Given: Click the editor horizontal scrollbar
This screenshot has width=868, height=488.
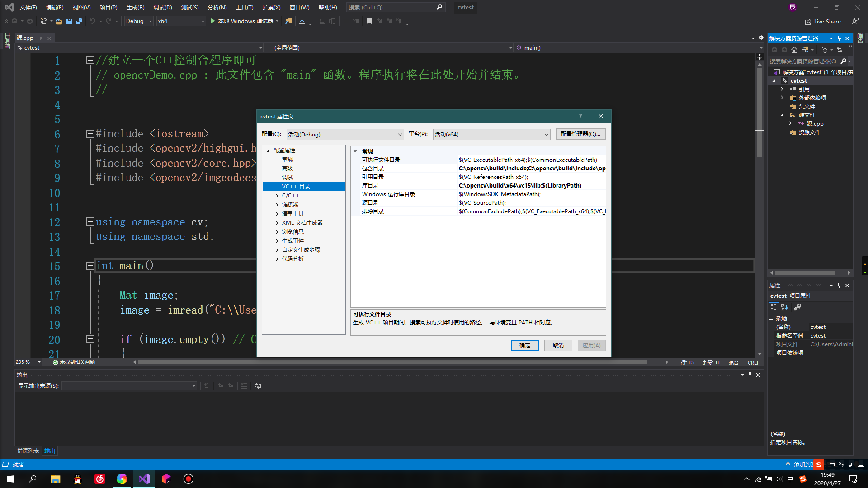Looking at the screenshot, I should click(x=392, y=362).
